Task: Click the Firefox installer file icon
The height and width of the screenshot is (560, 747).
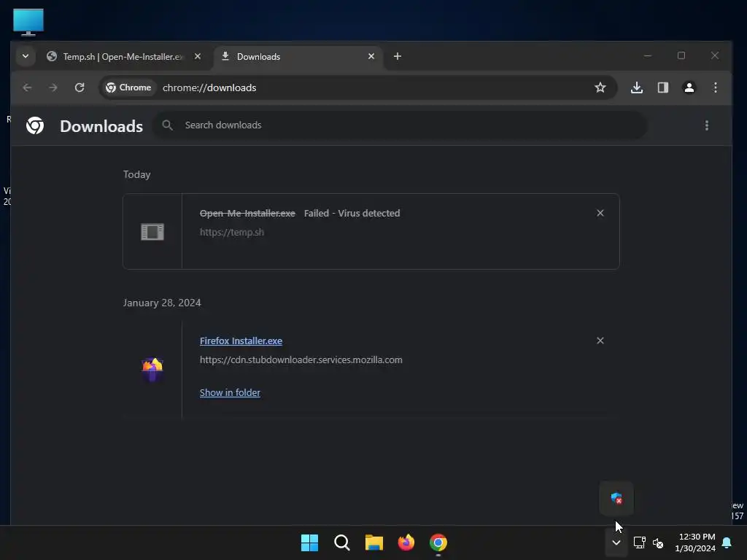Action: 152,370
